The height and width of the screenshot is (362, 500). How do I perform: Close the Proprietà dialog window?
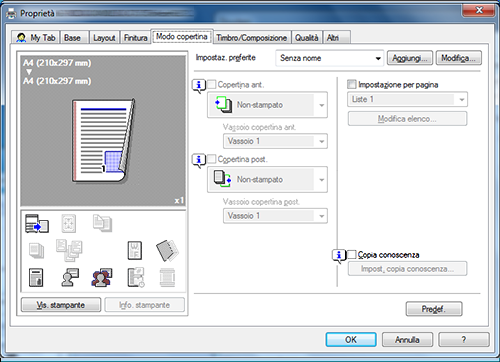[478, 11]
